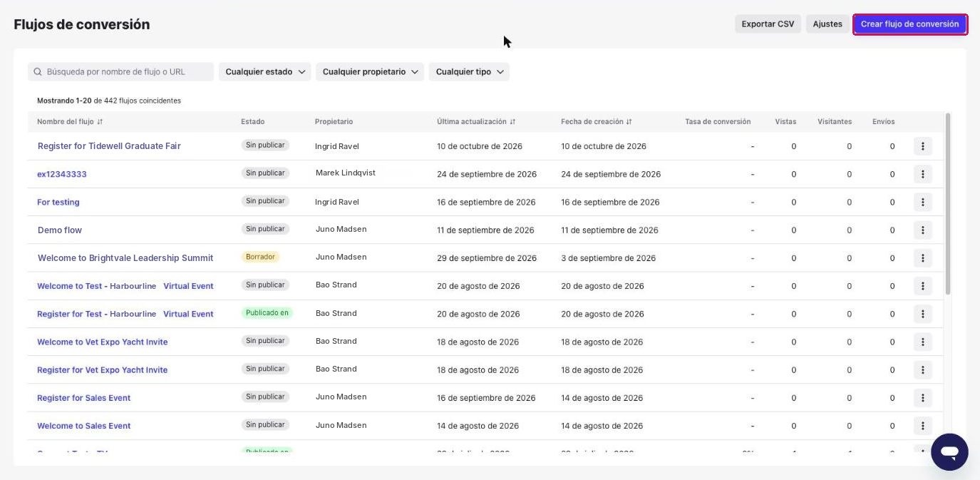Open Register for Tidewell Graduate Fair flow
The width and height of the screenshot is (980, 480).
[x=109, y=146]
